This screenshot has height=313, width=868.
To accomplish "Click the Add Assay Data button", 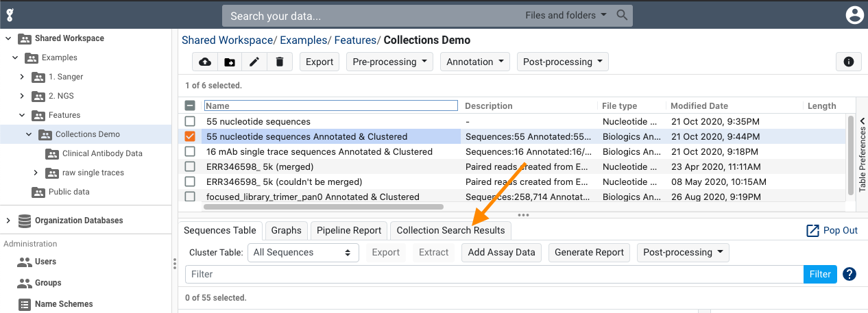I will pos(501,252).
